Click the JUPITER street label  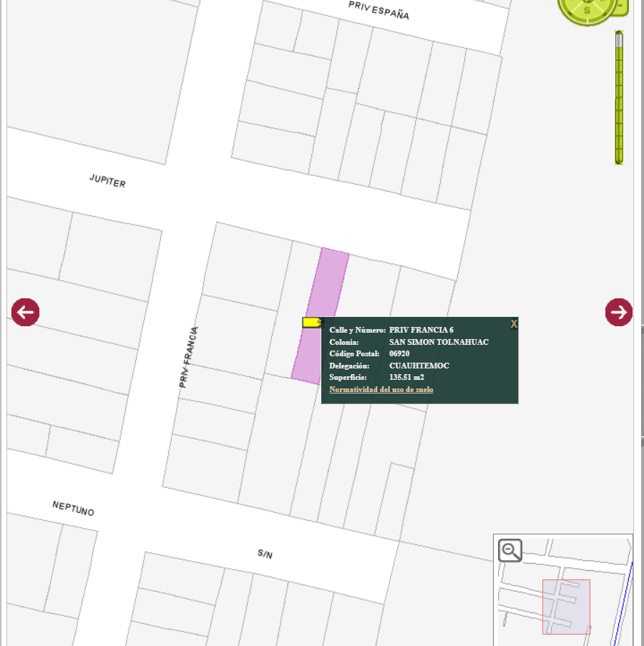click(107, 181)
